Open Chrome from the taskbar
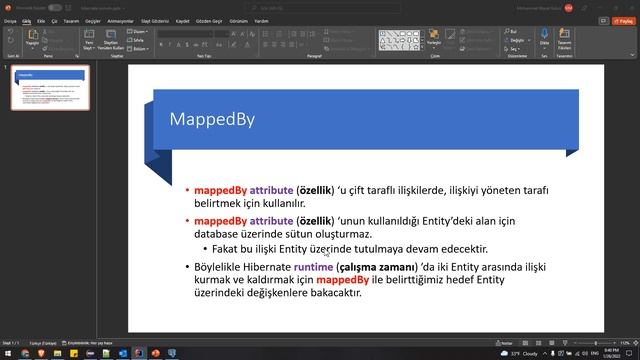This screenshot has width=640, height=360. coord(25,353)
